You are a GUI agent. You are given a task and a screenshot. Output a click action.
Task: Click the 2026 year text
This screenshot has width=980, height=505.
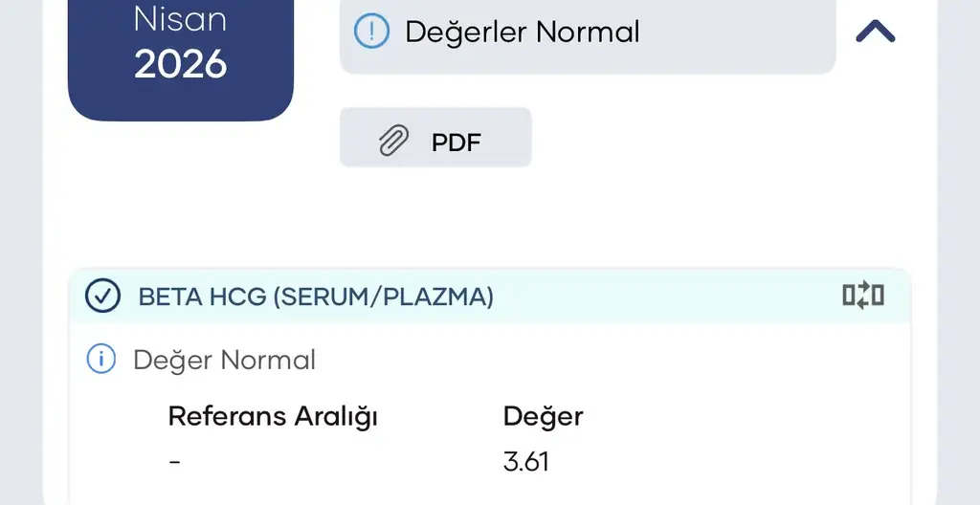pyautogui.click(x=181, y=64)
